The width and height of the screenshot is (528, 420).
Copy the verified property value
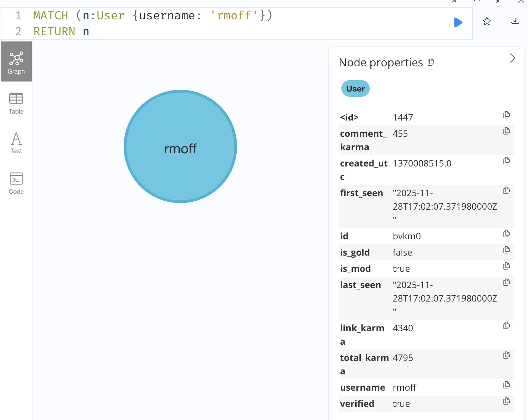507,401
